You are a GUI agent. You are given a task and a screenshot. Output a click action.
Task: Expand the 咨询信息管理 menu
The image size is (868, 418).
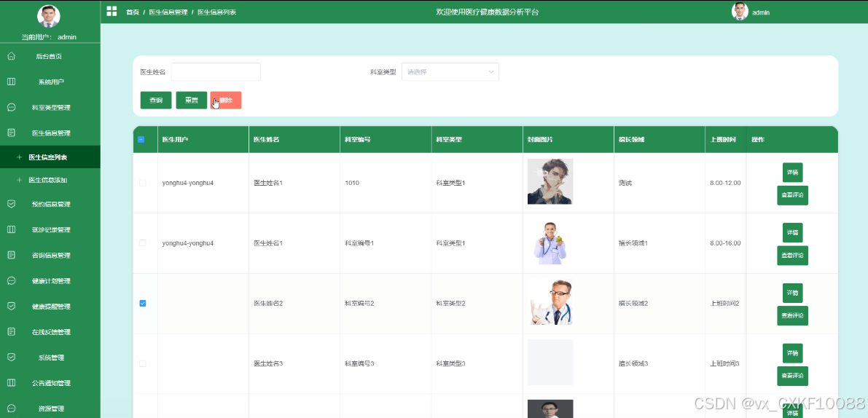click(50, 255)
